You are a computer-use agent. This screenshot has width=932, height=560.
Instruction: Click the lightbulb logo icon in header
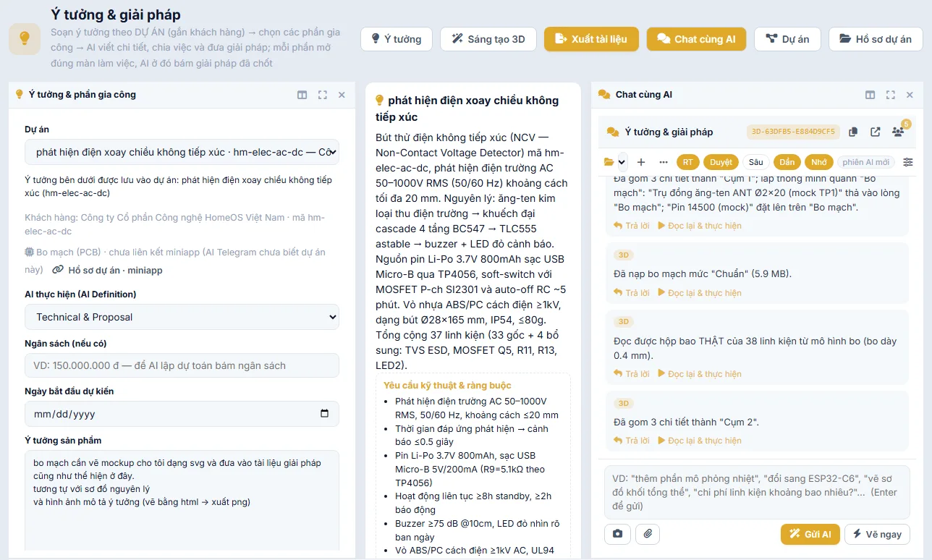25,38
